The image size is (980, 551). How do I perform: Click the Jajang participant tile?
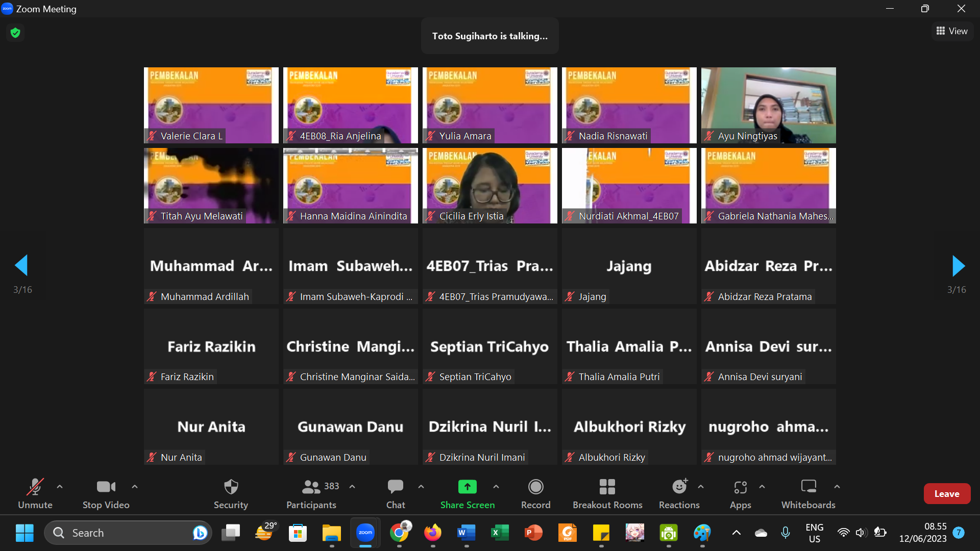tap(629, 266)
